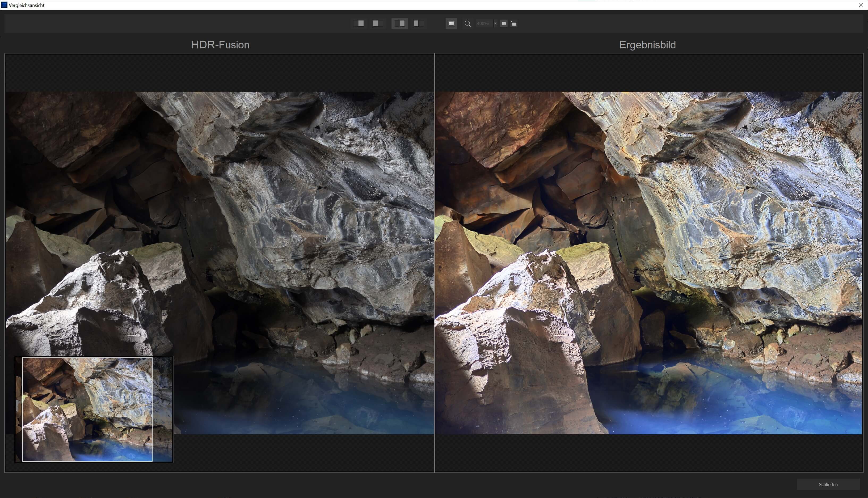Click the highlighted side-by-side comparison icon

(399, 23)
